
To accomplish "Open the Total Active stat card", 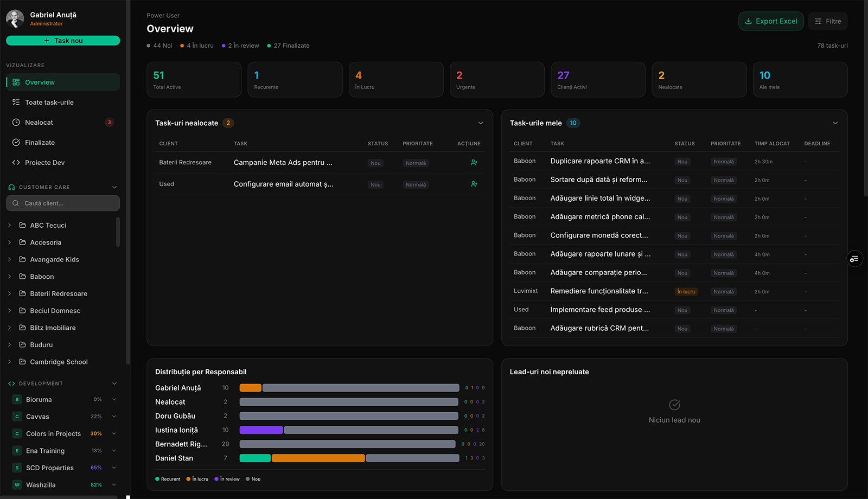I will click(194, 80).
